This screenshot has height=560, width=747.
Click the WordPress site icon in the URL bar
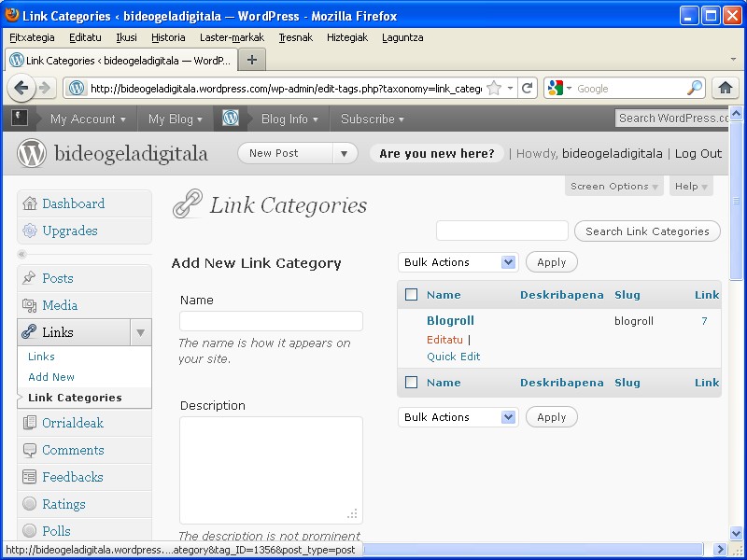coord(77,88)
